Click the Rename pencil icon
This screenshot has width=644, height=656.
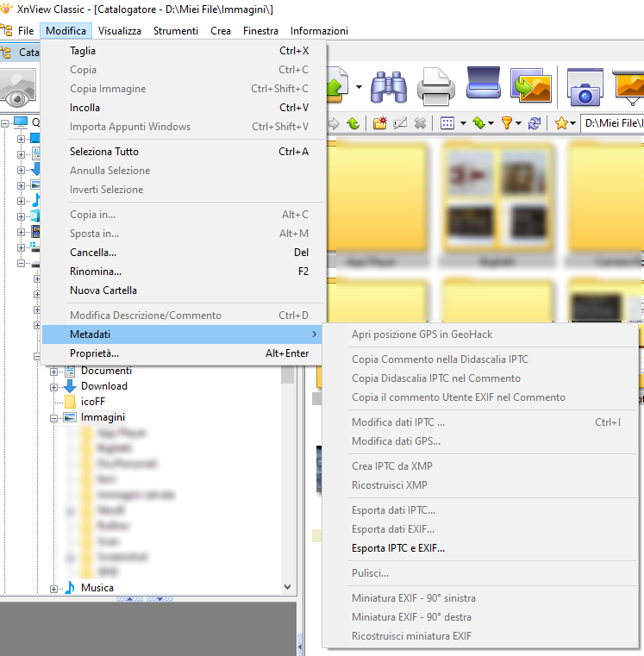pos(400,123)
